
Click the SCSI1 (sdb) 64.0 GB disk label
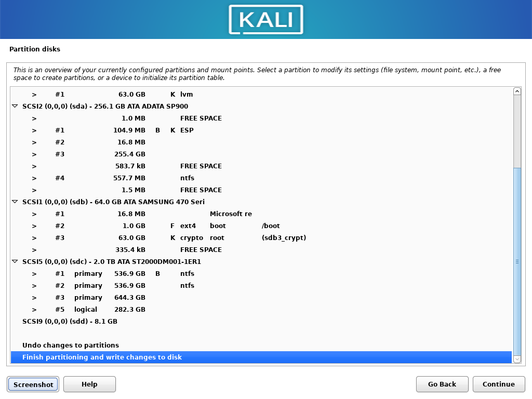[113, 202]
